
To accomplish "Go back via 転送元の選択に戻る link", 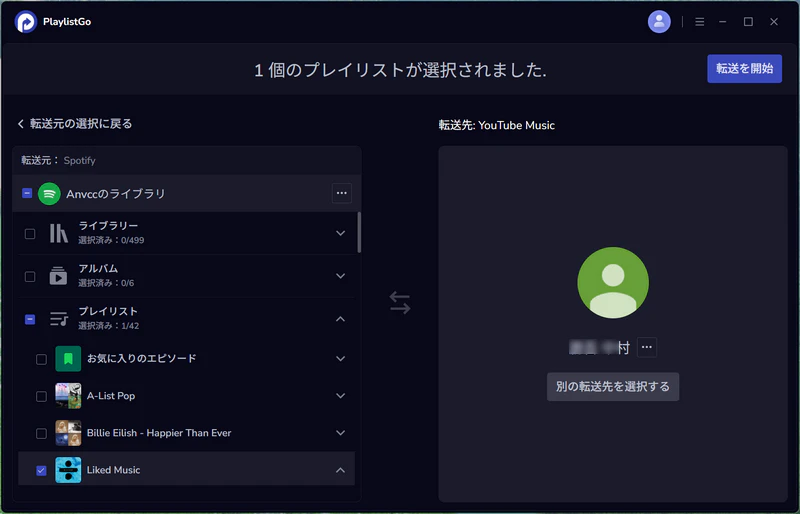I will click(x=75, y=124).
